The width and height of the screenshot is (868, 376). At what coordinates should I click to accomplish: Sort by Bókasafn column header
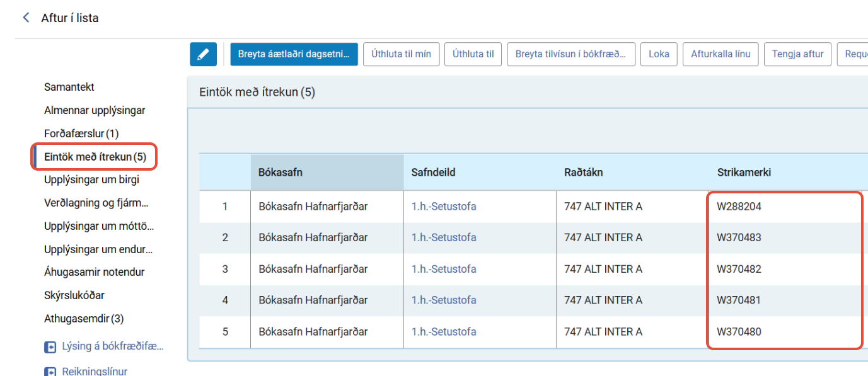[x=281, y=172]
